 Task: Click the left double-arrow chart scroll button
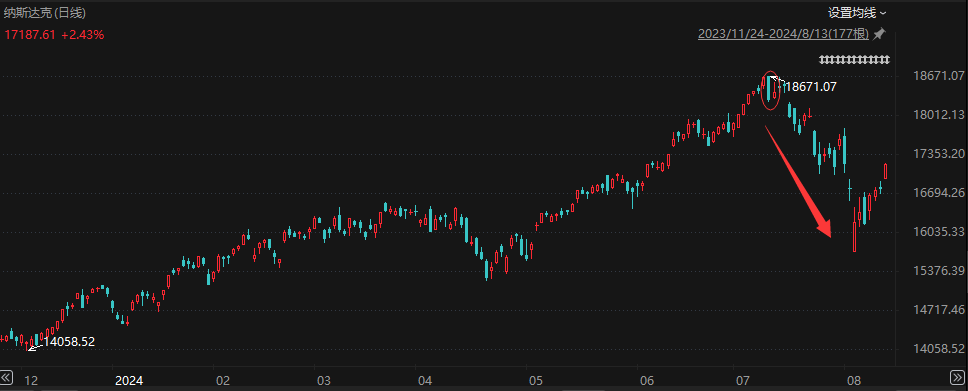6,377
